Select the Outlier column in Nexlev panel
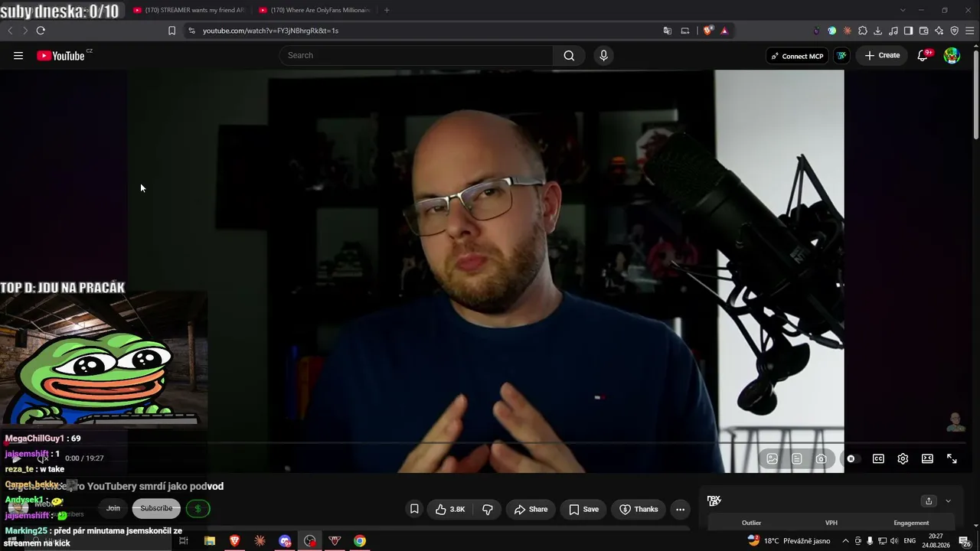This screenshot has height=551, width=980. tap(752, 523)
